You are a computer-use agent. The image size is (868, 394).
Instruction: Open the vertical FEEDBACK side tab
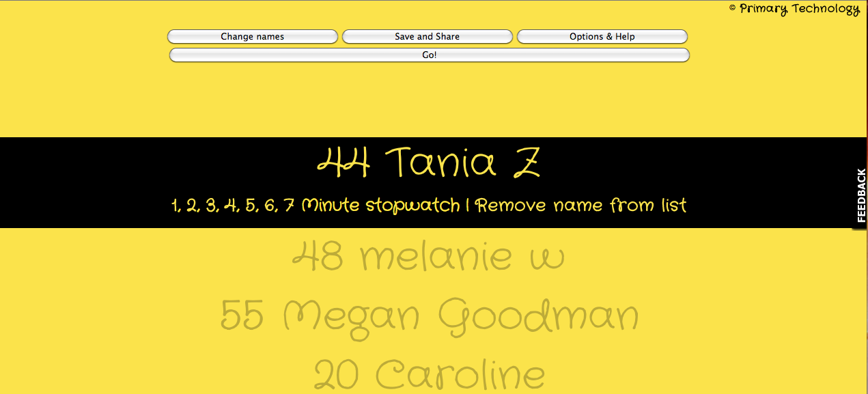point(860,196)
